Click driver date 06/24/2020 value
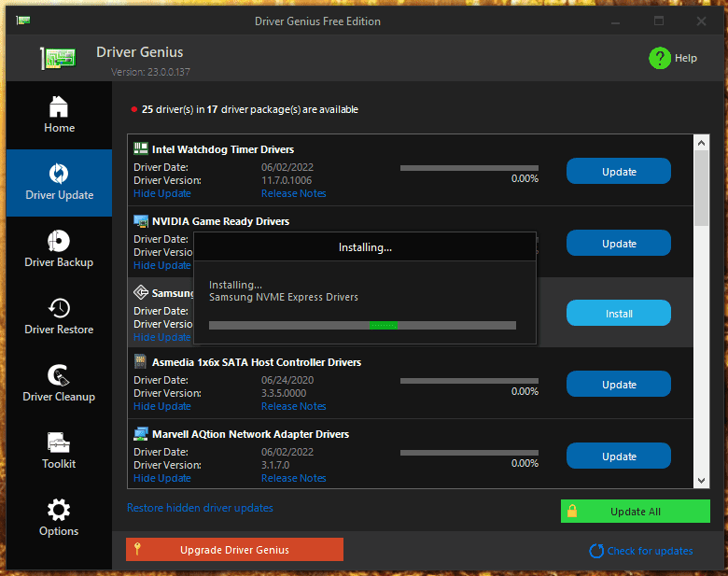 point(287,380)
